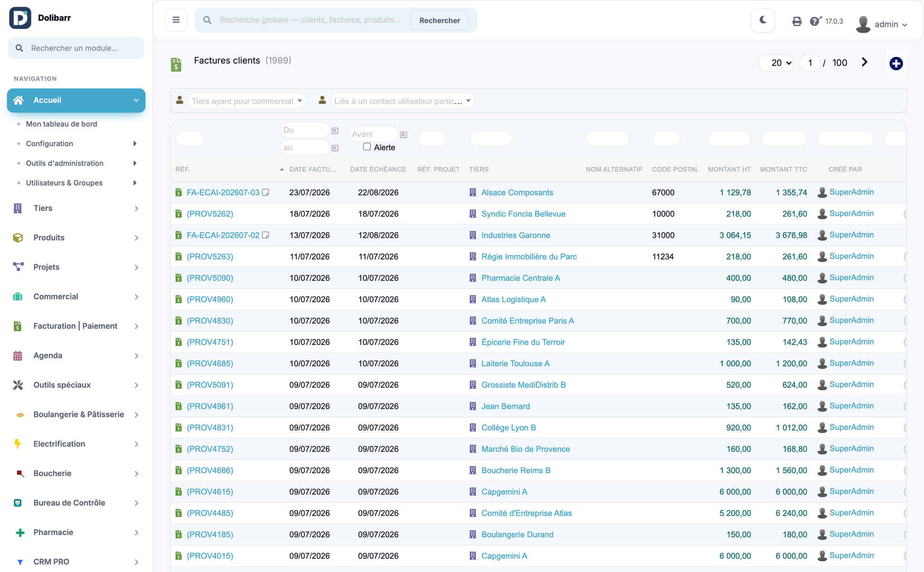
Task: Click the Pharmacie green cross icon
Action: 20,533
